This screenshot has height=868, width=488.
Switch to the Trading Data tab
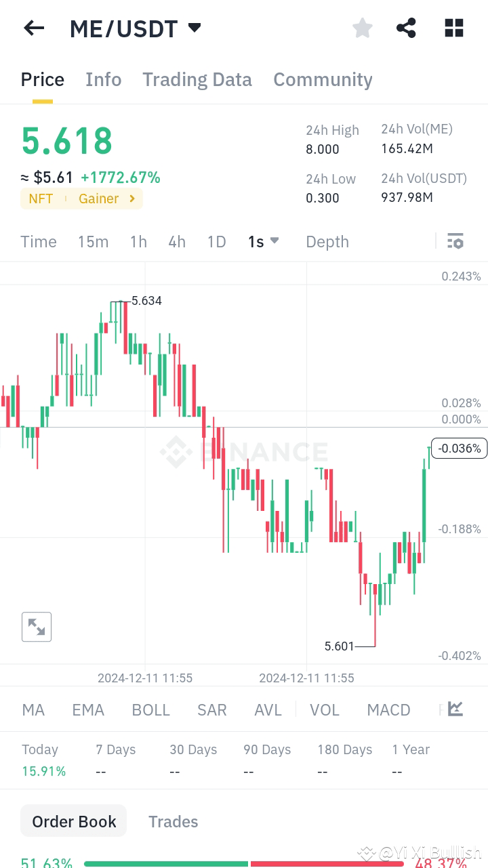[197, 79]
